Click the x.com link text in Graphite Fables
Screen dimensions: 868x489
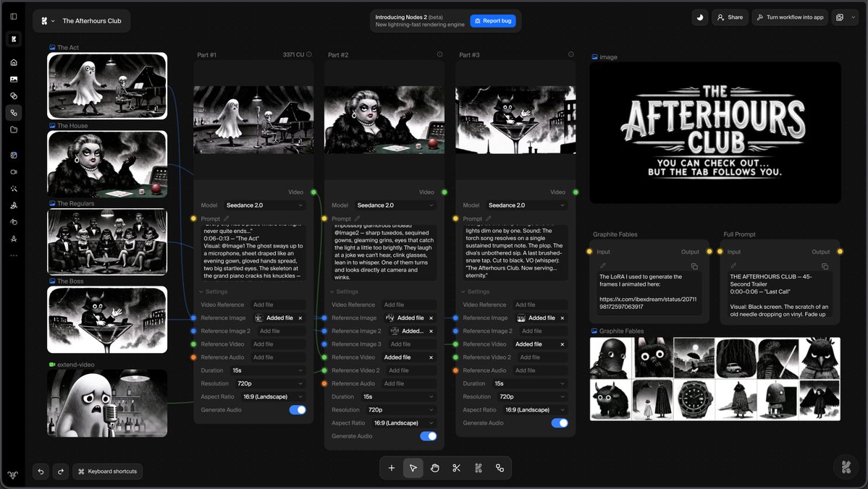(x=648, y=302)
